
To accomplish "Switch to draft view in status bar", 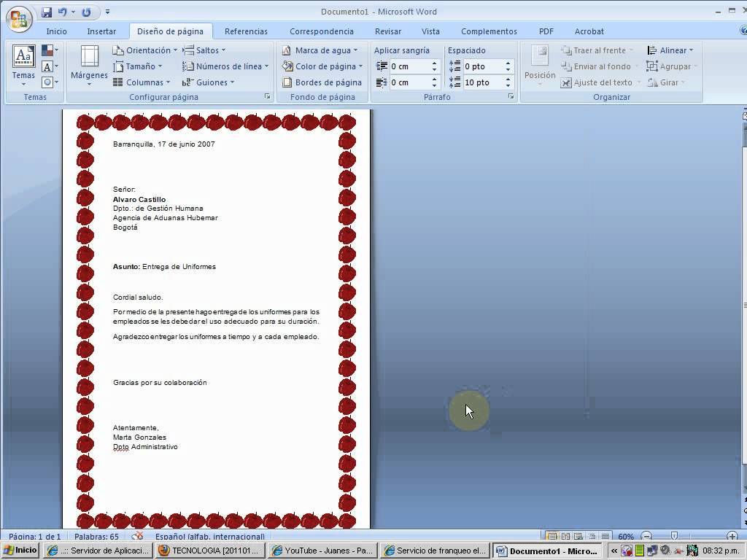I will pyautogui.click(x=605, y=537).
